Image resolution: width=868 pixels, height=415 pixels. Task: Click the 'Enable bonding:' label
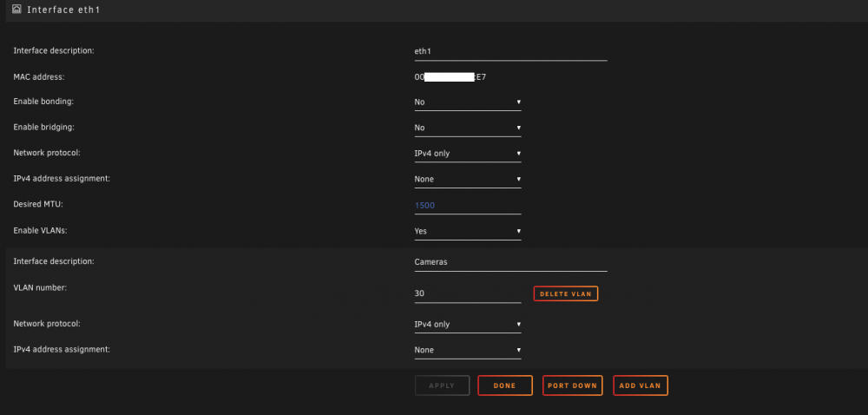click(x=43, y=102)
